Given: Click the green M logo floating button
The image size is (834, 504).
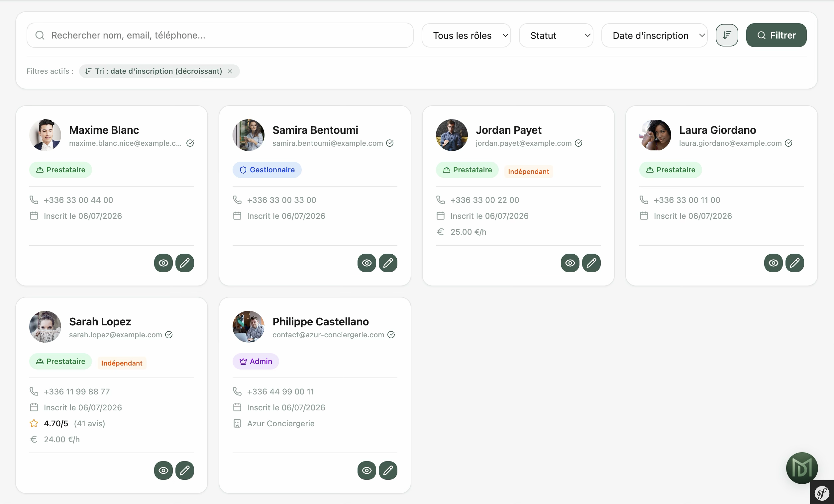Looking at the screenshot, I should click(x=802, y=468).
